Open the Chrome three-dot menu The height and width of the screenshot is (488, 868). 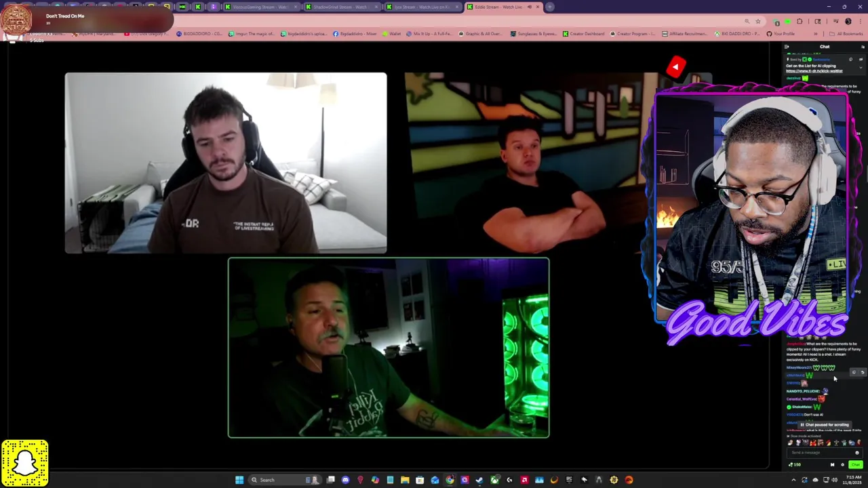(860, 22)
